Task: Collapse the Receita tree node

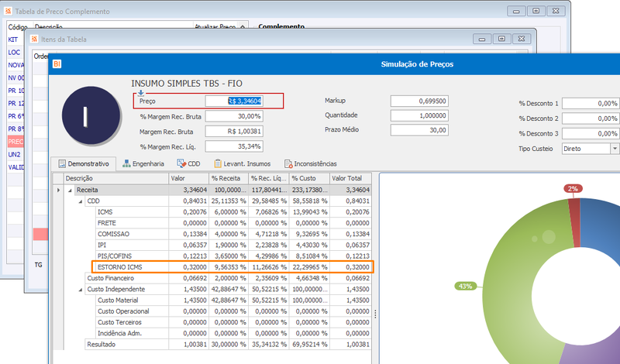Action: tap(70, 190)
